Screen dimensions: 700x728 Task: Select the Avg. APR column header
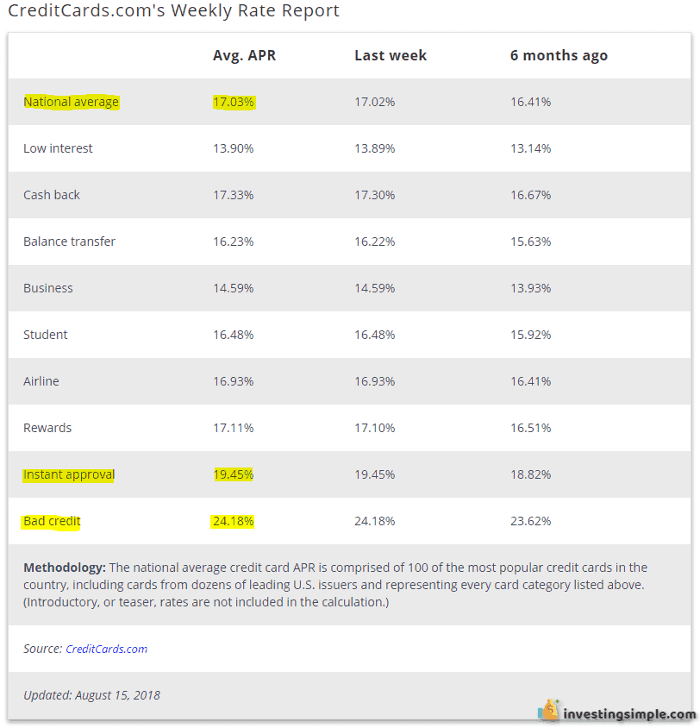pyautogui.click(x=244, y=55)
